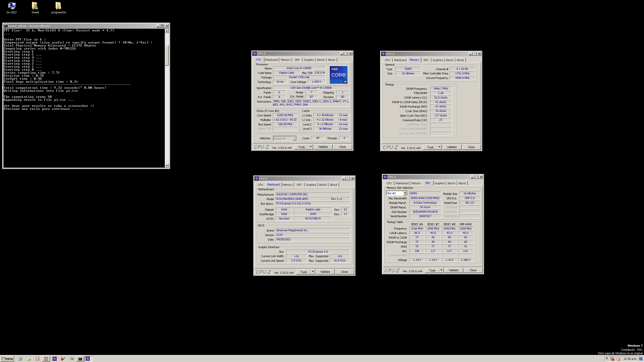The image size is (644, 362).
Task: Show hidden tray icons with the arrow
Action: (607, 358)
